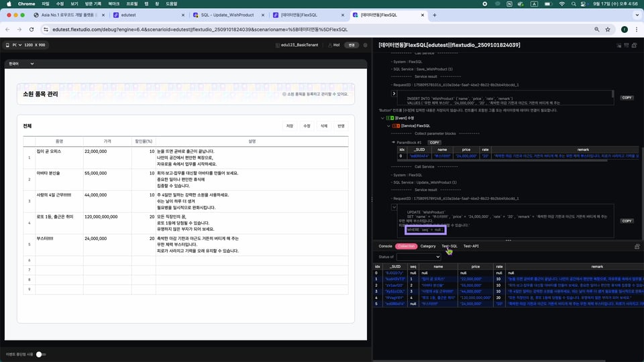This screenshot has height=362, width=644.
Task: Select the 아바타 분신술 product name cell
Action: click(59, 180)
